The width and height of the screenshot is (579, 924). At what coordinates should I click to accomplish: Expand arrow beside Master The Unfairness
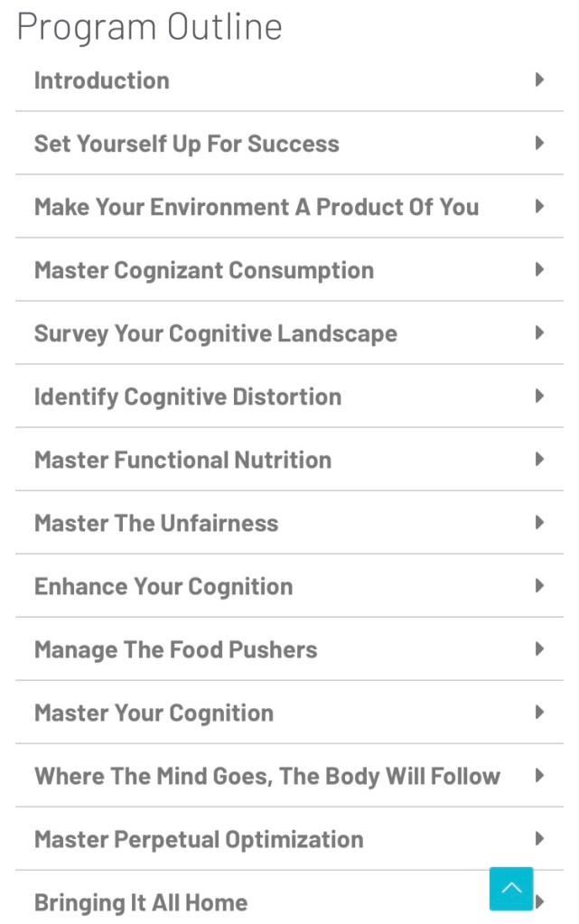point(539,522)
